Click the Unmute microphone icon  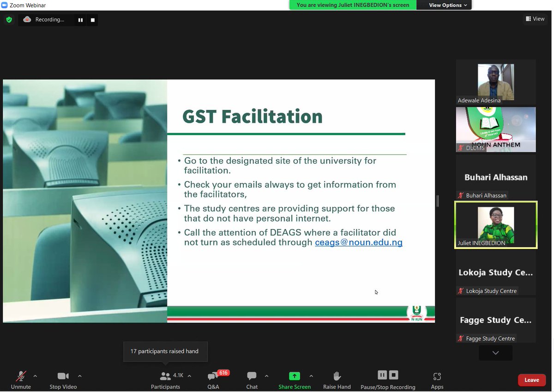21,376
